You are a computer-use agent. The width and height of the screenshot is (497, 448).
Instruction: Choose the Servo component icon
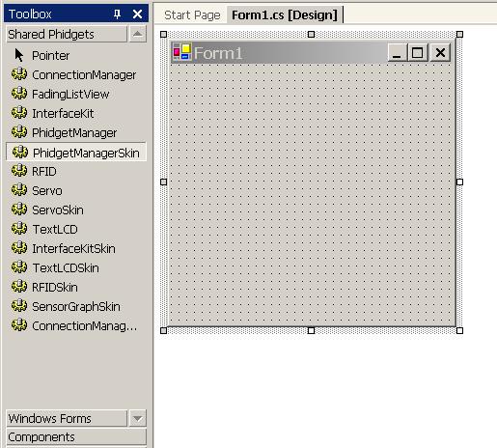(19, 190)
